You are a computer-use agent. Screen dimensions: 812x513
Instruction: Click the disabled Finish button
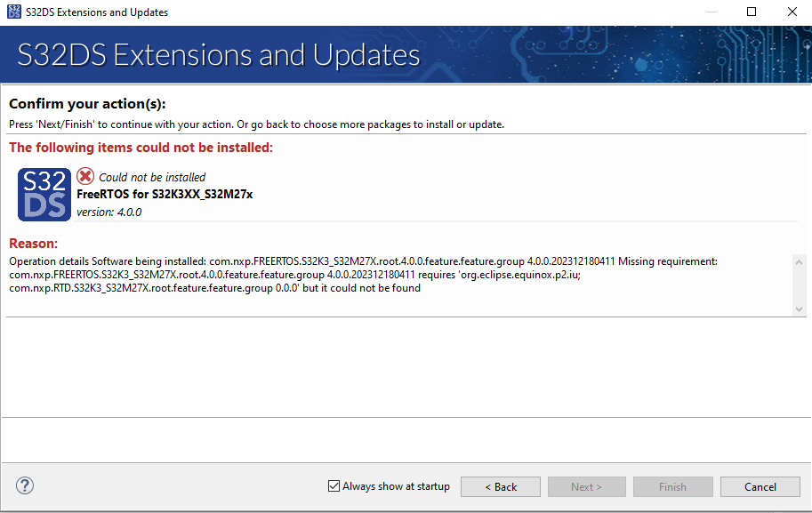click(x=672, y=486)
